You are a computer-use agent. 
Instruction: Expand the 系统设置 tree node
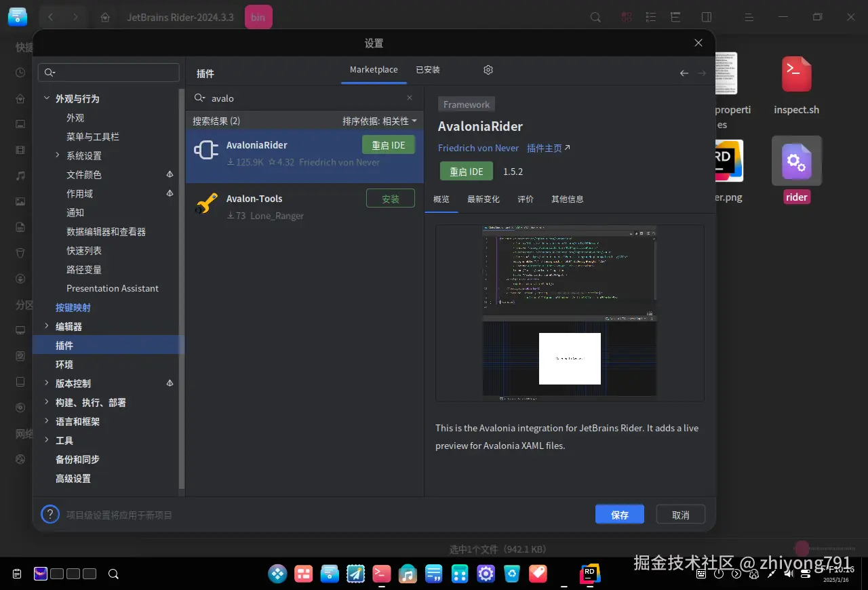58,155
